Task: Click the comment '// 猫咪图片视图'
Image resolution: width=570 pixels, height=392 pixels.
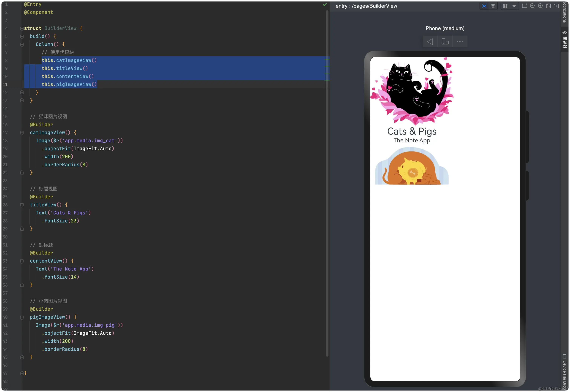Action: pyautogui.click(x=48, y=117)
